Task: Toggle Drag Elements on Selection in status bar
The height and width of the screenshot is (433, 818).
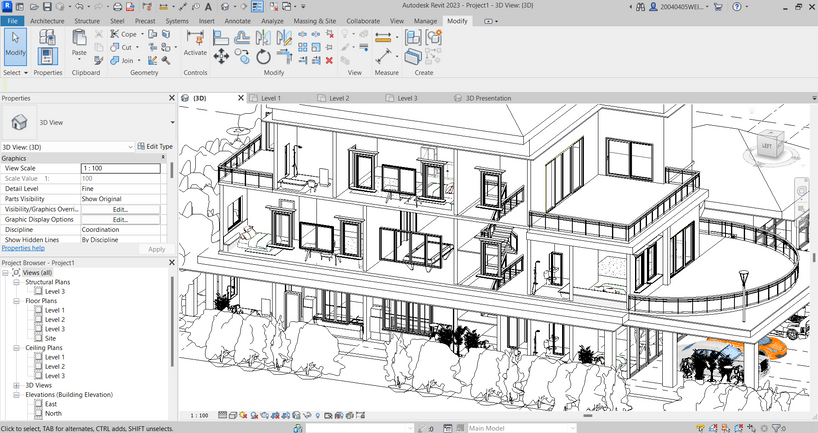Action: 752,428
